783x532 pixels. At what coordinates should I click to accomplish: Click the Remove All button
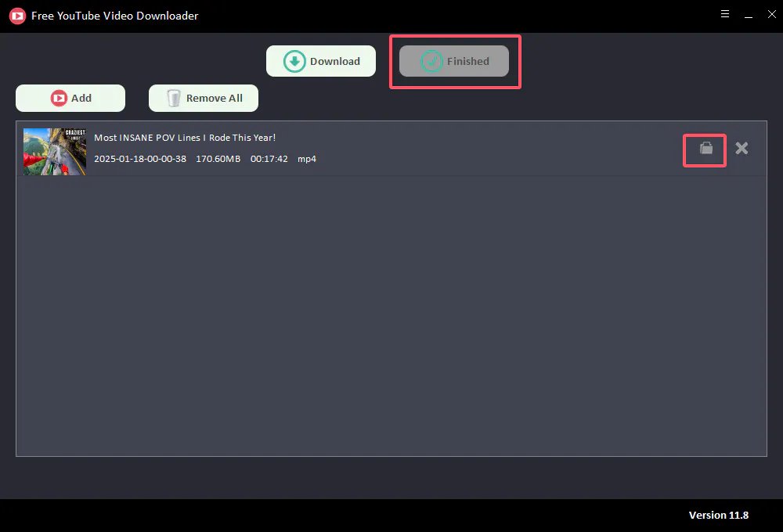(204, 98)
